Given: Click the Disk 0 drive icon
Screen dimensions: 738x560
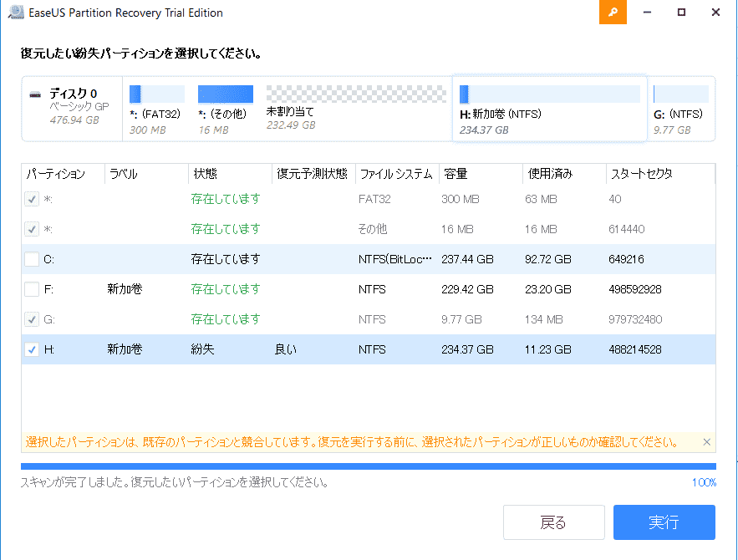Looking at the screenshot, I should point(35,94).
